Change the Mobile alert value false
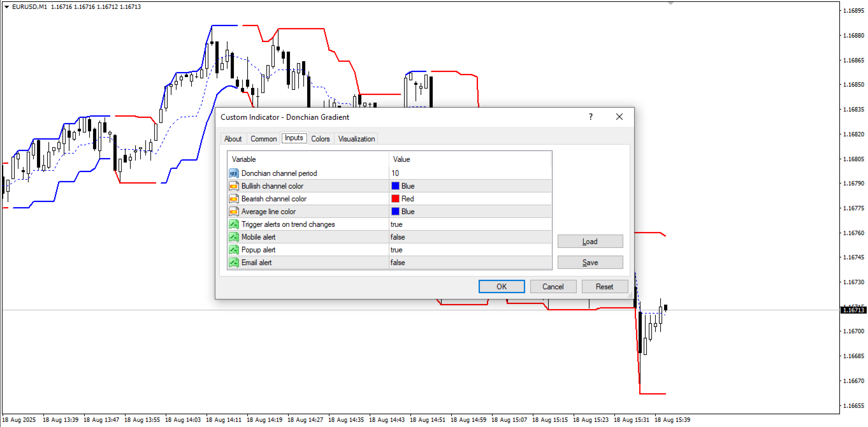This screenshot has width=868, height=427. [x=470, y=237]
